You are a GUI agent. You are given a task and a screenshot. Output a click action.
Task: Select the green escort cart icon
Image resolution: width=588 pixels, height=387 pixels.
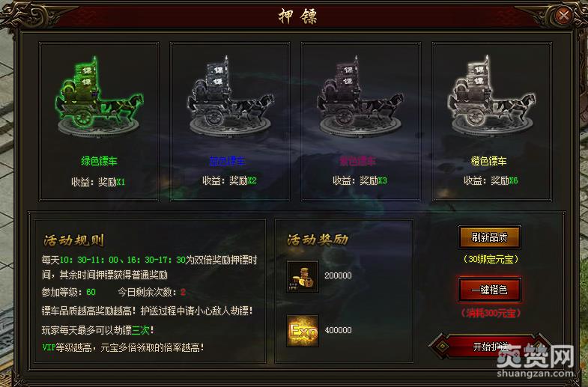99,97
